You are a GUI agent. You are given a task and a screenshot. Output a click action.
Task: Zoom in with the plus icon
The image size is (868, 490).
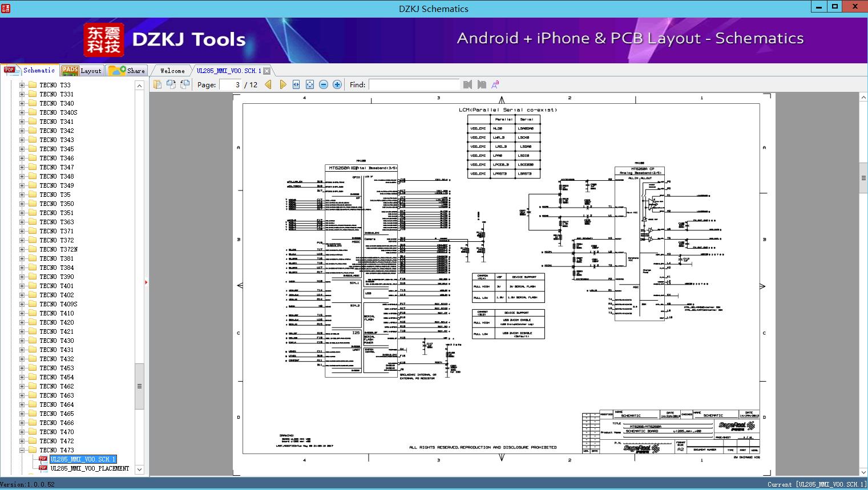point(337,84)
